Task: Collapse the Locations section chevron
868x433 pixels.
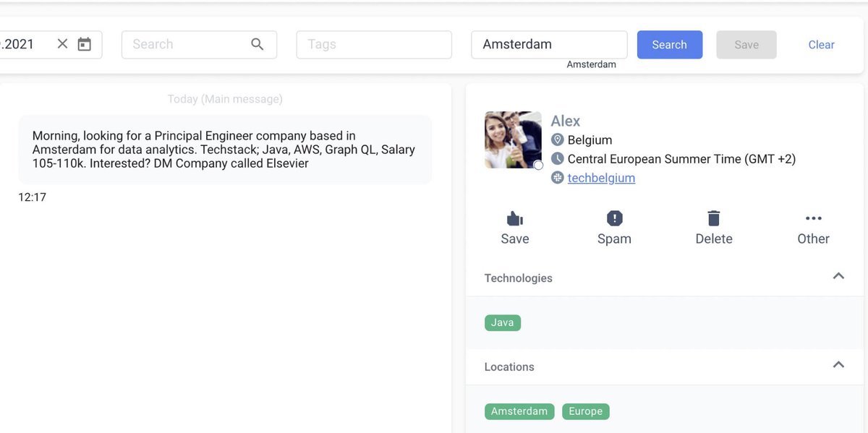Action: (838, 365)
